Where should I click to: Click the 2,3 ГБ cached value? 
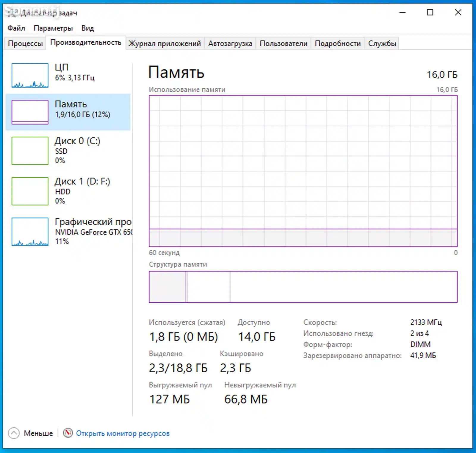235,368
